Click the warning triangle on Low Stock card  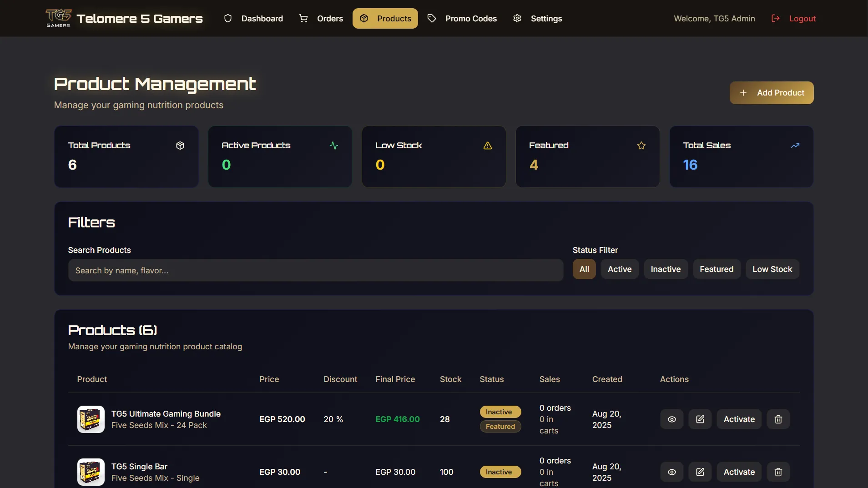click(x=488, y=146)
